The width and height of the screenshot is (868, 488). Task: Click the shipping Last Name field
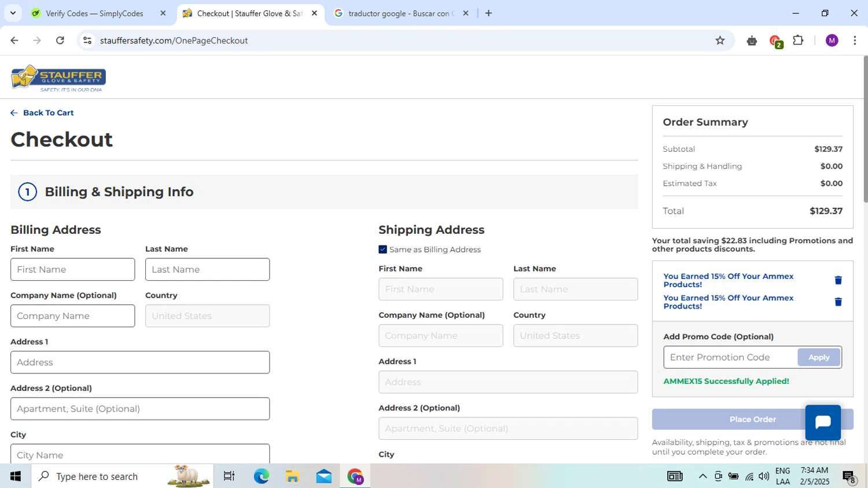point(576,289)
